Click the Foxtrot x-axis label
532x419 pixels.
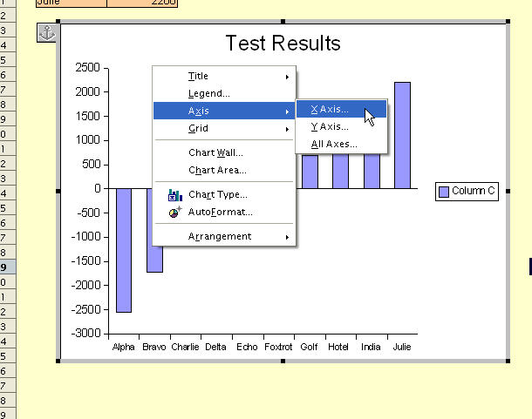coord(278,347)
